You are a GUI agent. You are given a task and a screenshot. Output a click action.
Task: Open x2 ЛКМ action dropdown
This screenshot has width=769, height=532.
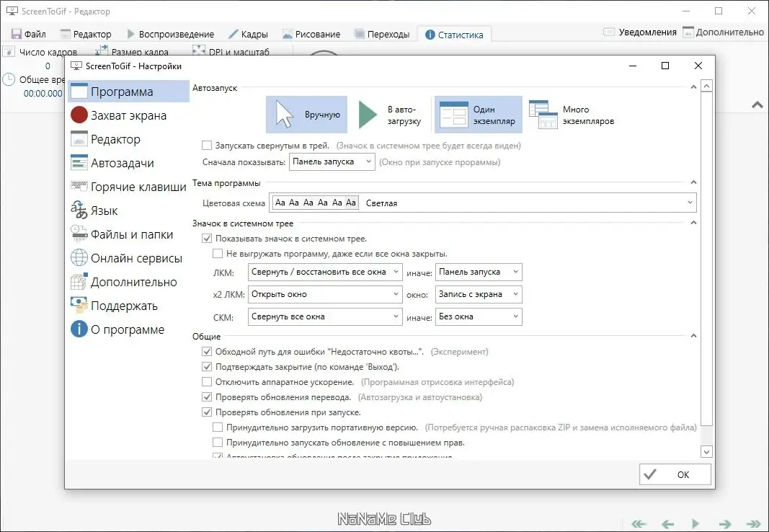click(x=325, y=294)
